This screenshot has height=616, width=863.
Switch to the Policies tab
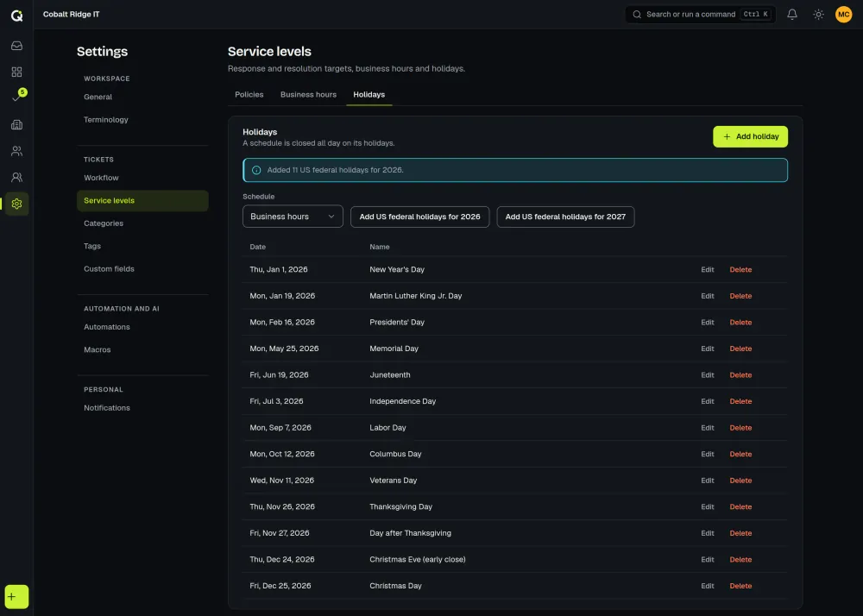point(249,95)
